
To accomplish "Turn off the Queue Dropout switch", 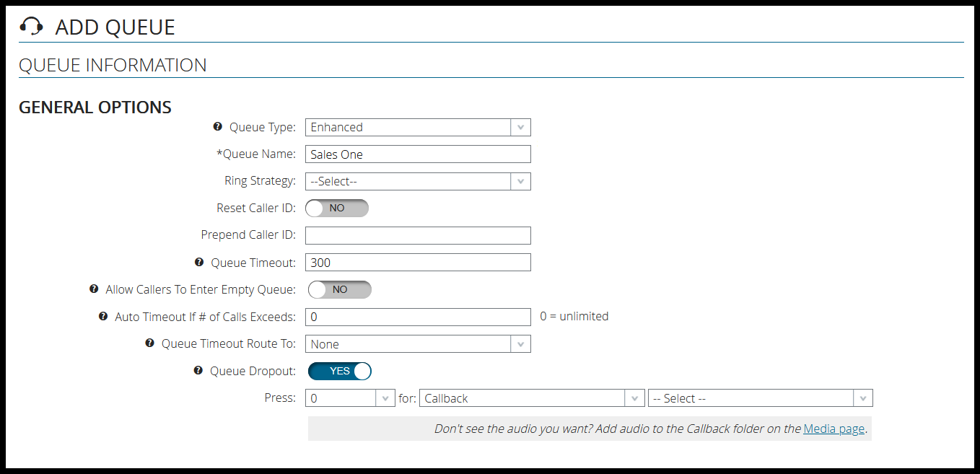I will coord(340,371).
